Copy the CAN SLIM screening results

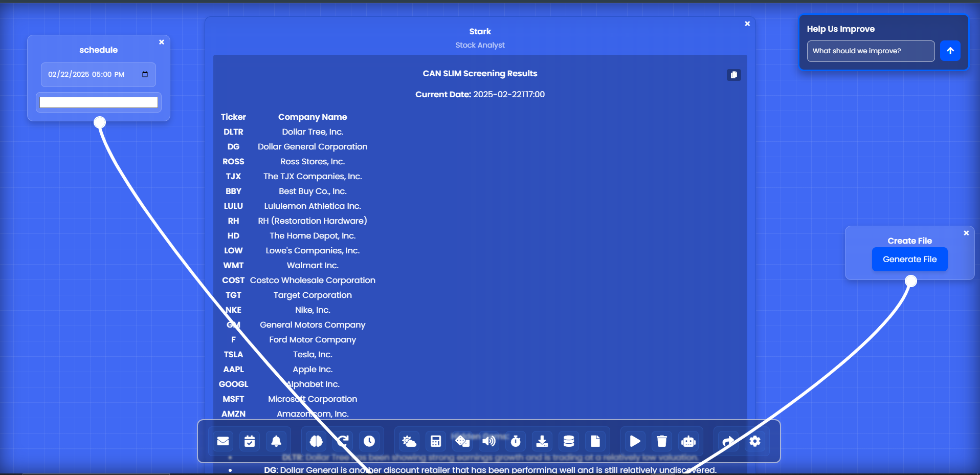pos(734,75)
